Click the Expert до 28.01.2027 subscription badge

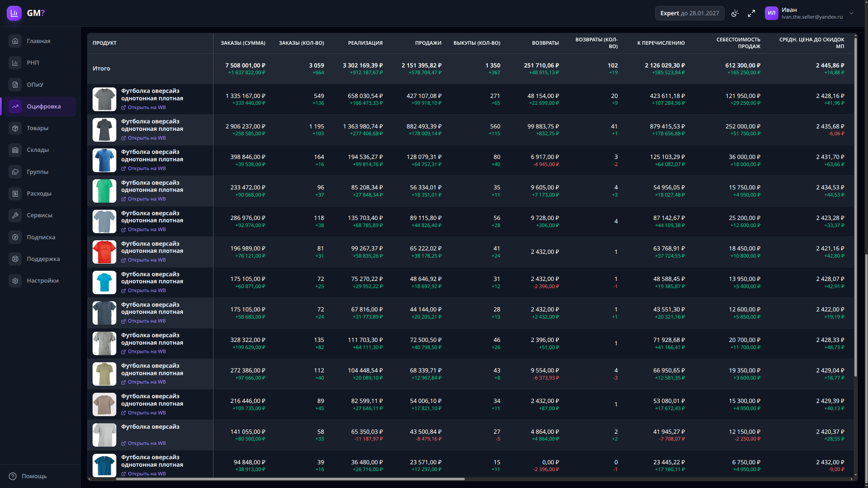[689, 13]
